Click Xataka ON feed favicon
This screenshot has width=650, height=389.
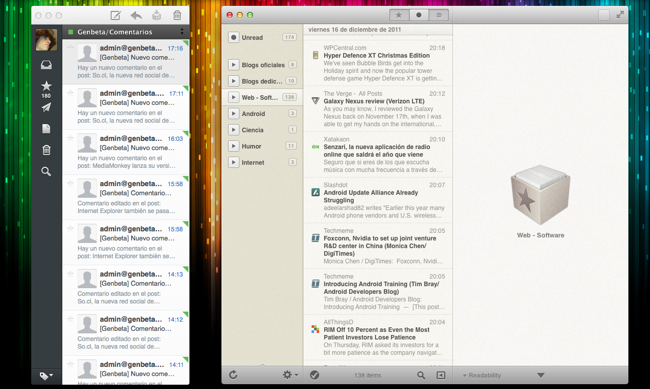[315, 147]
